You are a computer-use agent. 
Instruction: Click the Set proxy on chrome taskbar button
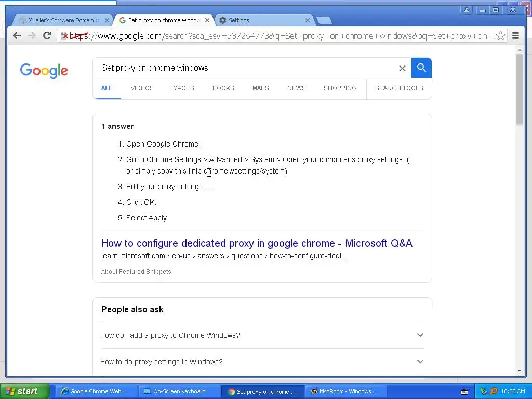263,391
